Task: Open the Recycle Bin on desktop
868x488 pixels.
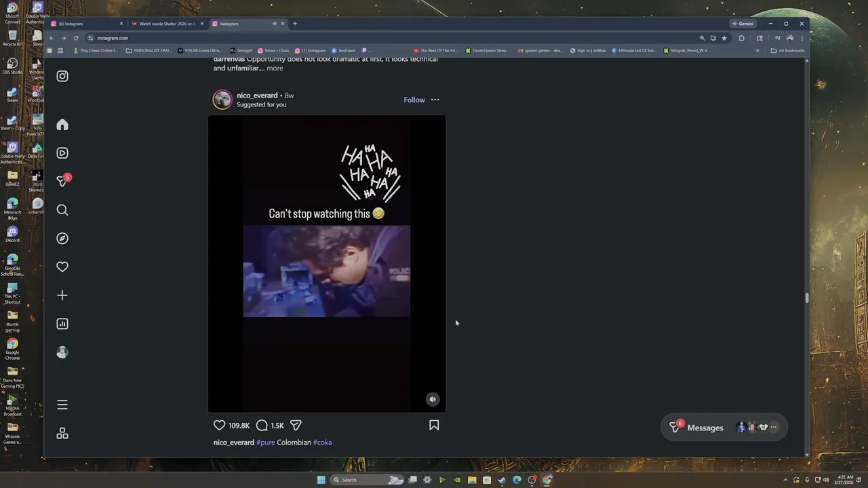Action: coord(12,38)
